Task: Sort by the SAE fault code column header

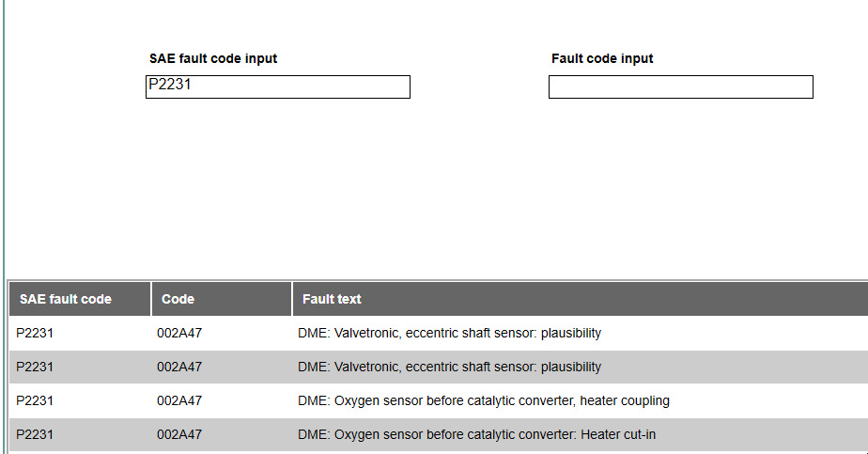Action: tap(66, 299)
